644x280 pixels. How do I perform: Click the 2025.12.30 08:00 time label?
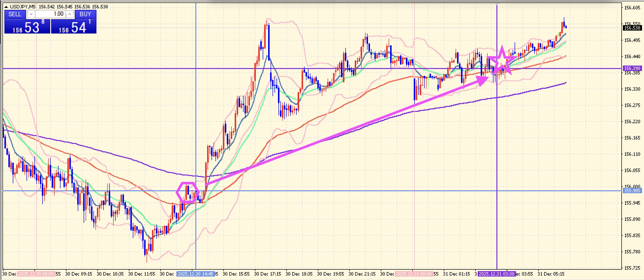tap(36, 274)
